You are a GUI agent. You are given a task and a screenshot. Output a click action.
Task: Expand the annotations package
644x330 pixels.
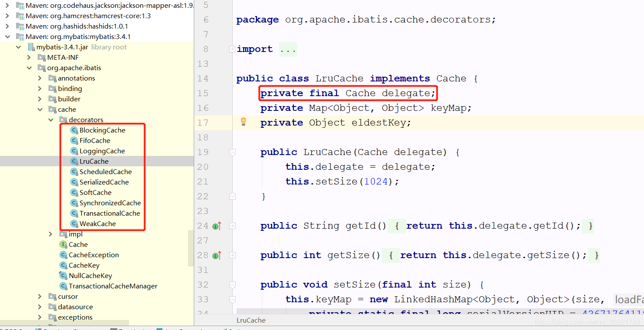point(40,78)
